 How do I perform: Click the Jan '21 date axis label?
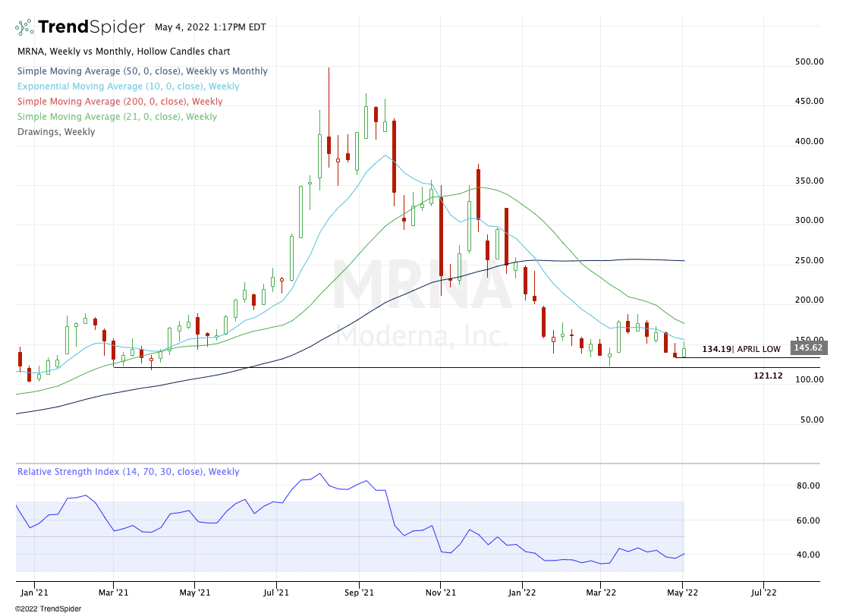click(x=34, y=592)
